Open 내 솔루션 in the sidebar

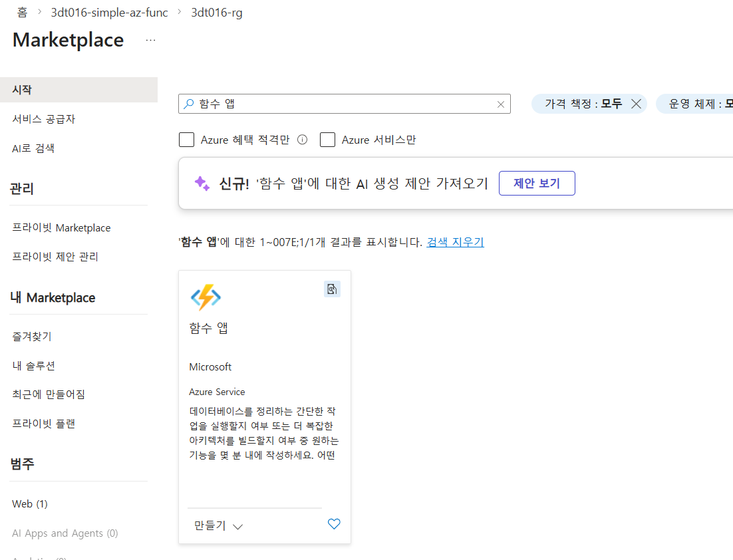pyautogui.click(x=34, y=366)
